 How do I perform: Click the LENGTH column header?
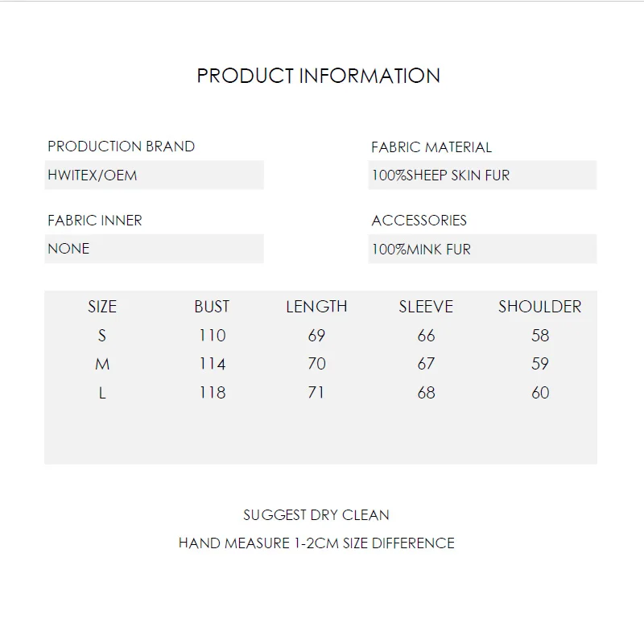[316, 307]
